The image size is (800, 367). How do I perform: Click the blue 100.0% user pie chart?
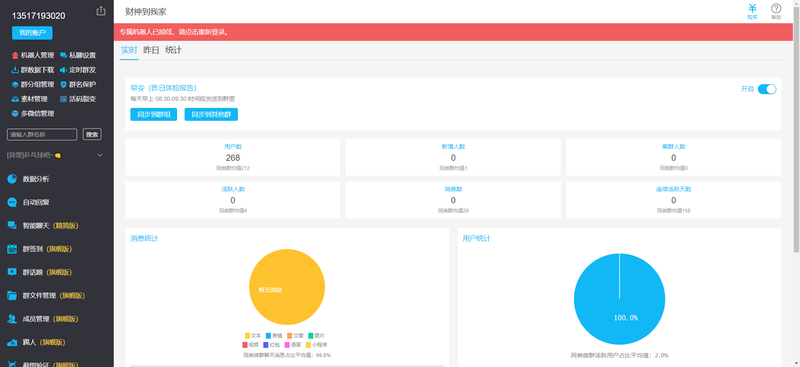[x=619, y=299]
